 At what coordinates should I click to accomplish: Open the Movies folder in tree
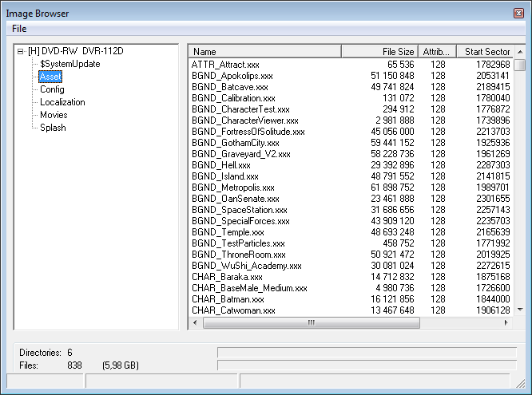pos(54,115)
